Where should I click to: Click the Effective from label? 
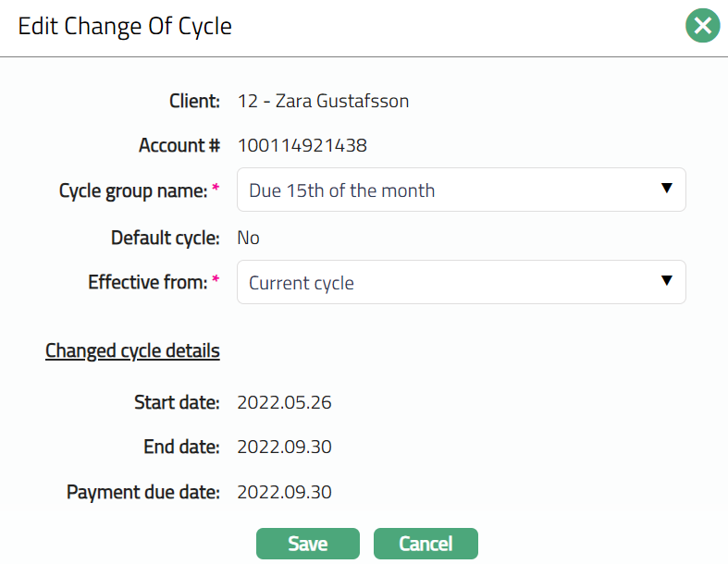tap(147, 283)
